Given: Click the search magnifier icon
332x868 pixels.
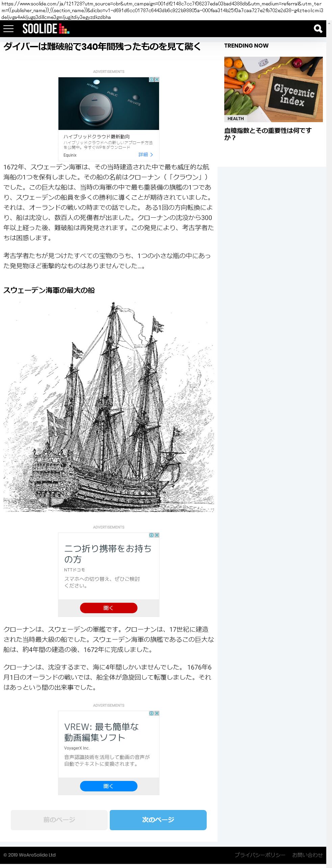Looking at the screenshot, I should pyautogui.click(x=318, y=29).
